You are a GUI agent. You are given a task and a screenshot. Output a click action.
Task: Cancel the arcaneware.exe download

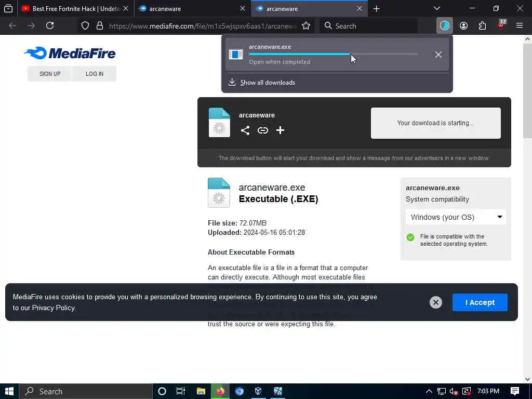[x=438, y=55]
